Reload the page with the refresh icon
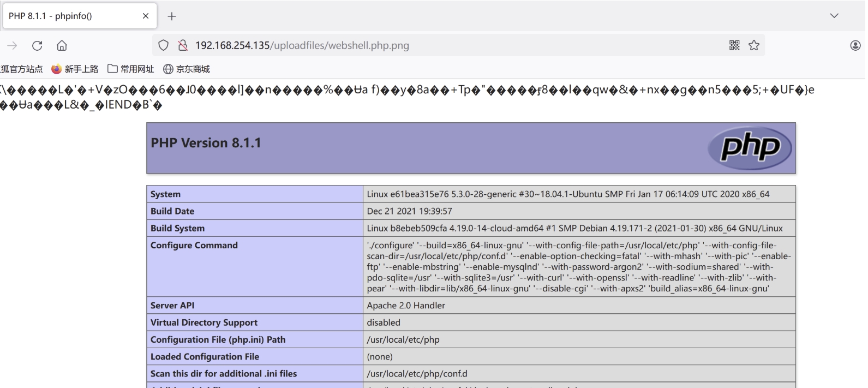Image resolution: width=868 pixels, height=388 pixels. point(37,45)
